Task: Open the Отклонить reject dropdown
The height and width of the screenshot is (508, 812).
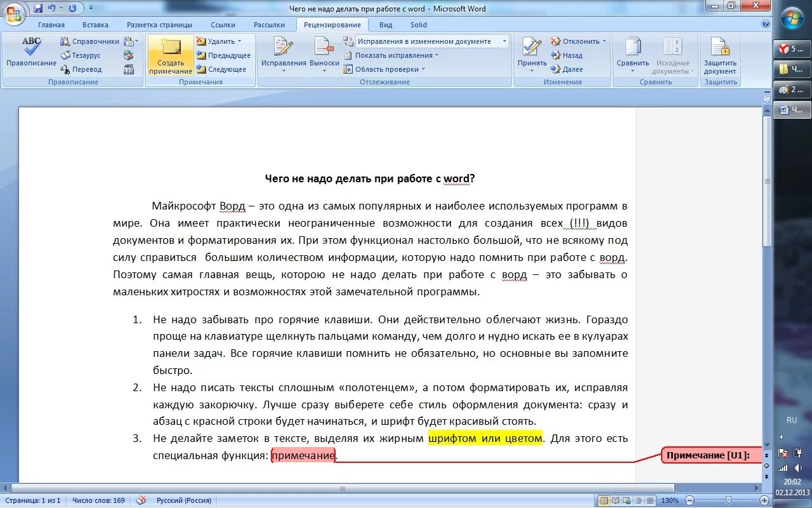Action: click(578, 41)
